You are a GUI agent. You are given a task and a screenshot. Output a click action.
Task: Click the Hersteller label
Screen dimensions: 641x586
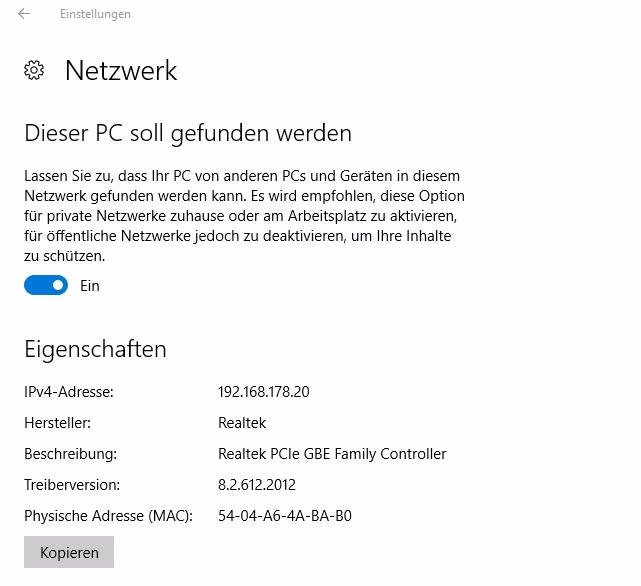(x=58, y=422)
